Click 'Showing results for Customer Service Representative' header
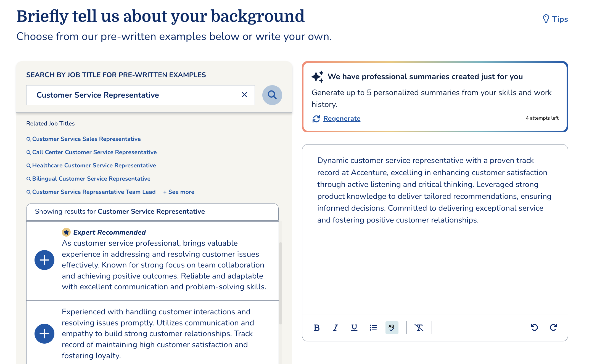 (152, 212)
